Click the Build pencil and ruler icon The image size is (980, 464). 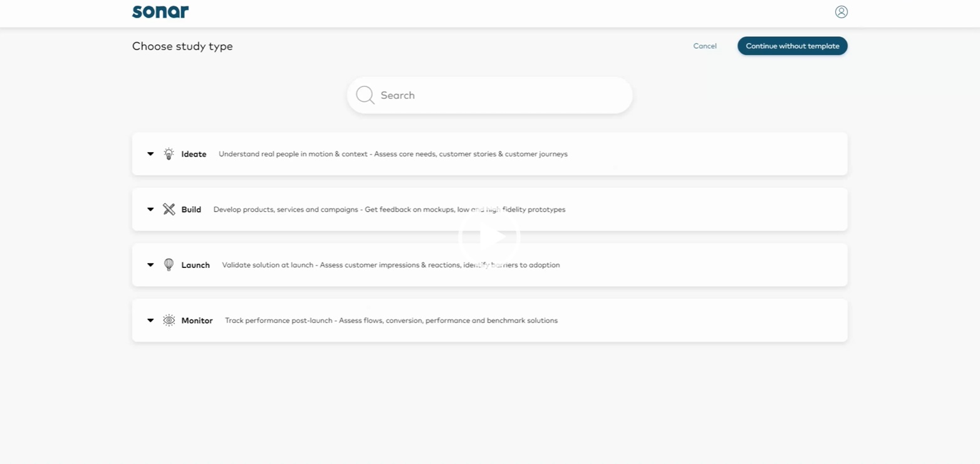pyautogui.click(x=169, y=209)
